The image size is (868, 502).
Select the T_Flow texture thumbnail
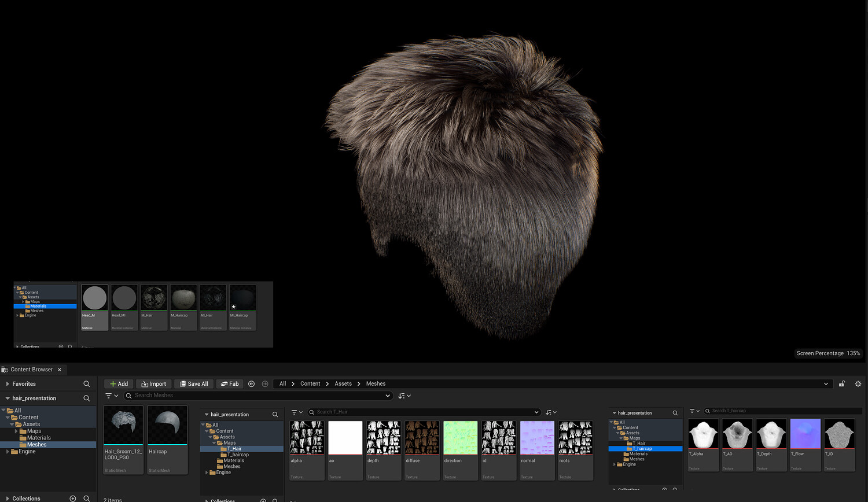tap(805, 434)
